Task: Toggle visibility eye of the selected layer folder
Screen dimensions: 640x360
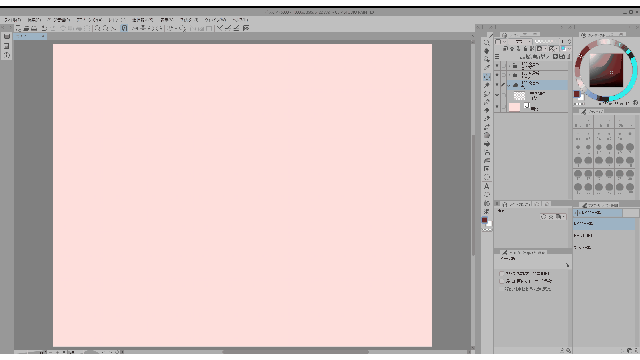Action: point(497,84)
